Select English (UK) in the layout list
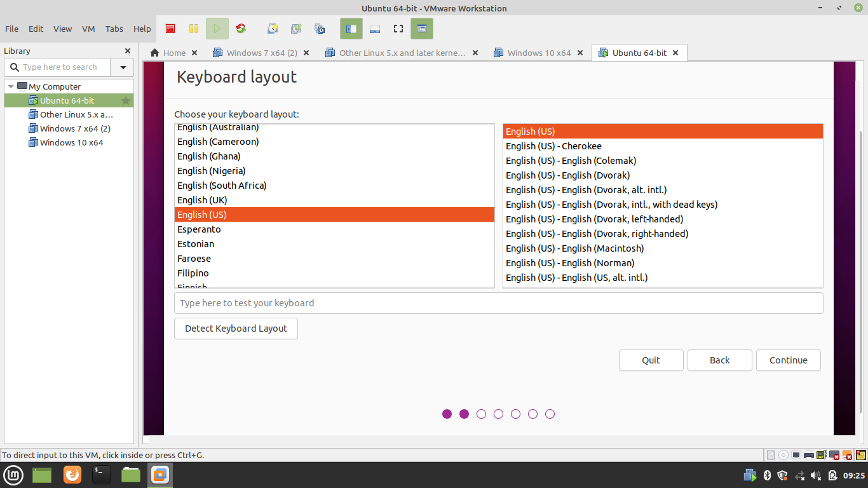The image size is (868, 488). click(334, 200)
